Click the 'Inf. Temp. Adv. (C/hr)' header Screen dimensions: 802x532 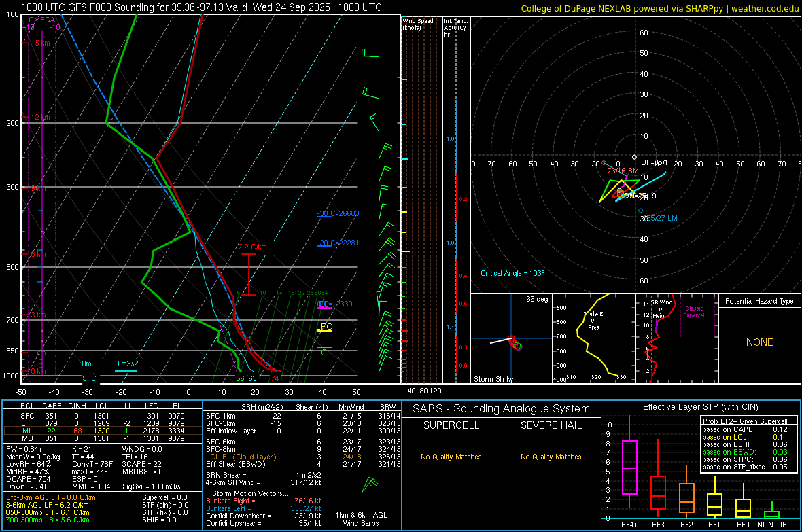pyautogui.click(x=455, y=28)
